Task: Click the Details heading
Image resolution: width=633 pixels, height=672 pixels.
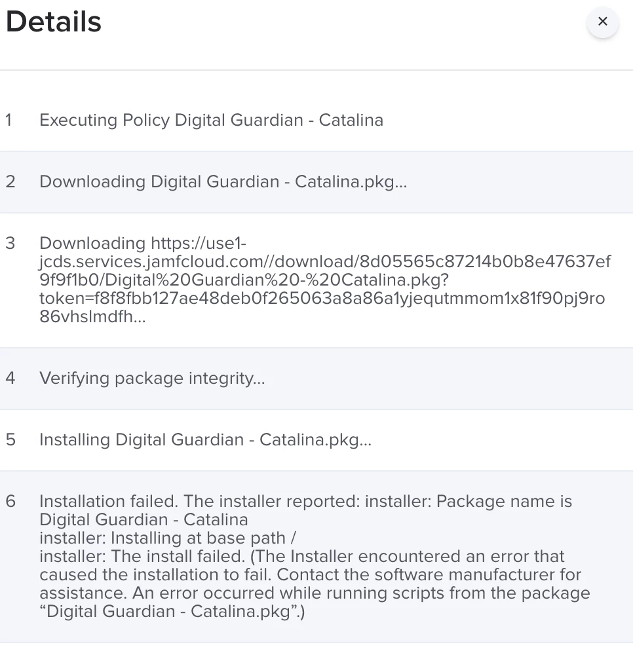Action: tap(54, 22)
